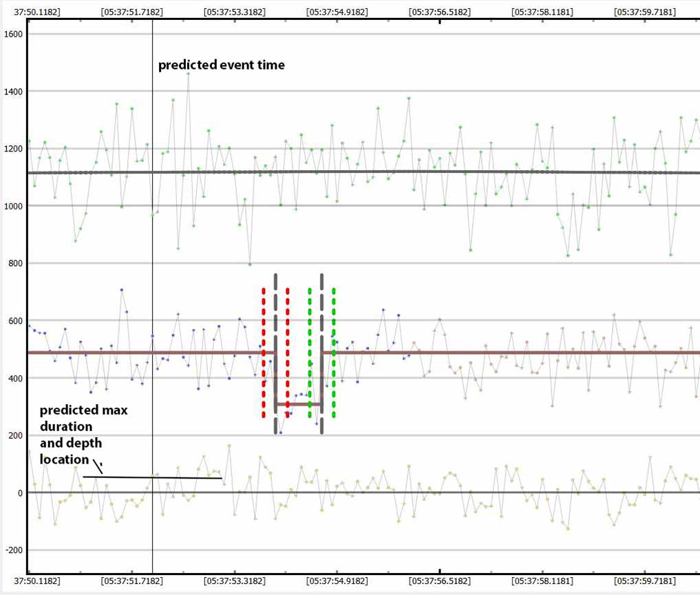This screenshot has width=700, height=595.
Task: Select the lowest blue data point near 210
Action: tap(281, 433)
